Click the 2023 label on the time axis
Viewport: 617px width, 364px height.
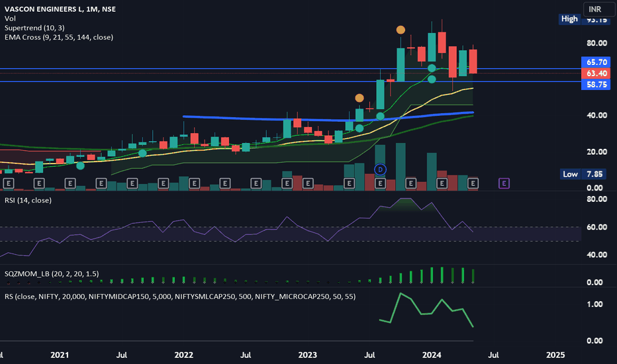coord(308,355)
